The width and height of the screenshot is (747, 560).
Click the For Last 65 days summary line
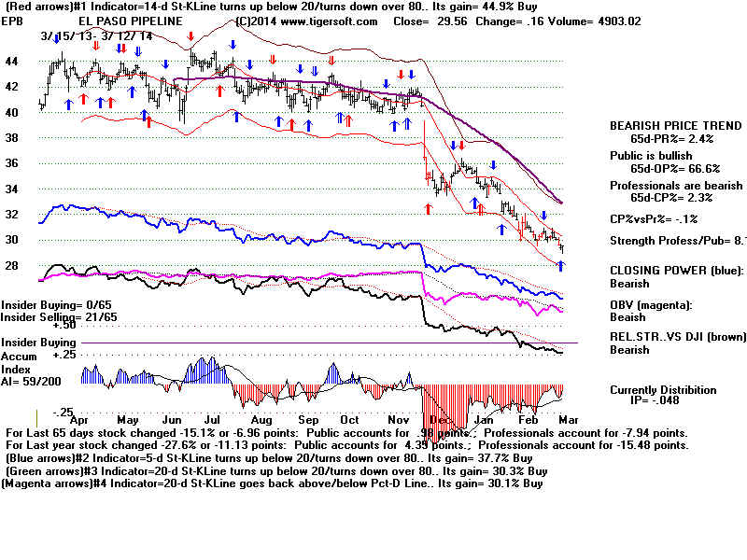(x=346, y=433)
